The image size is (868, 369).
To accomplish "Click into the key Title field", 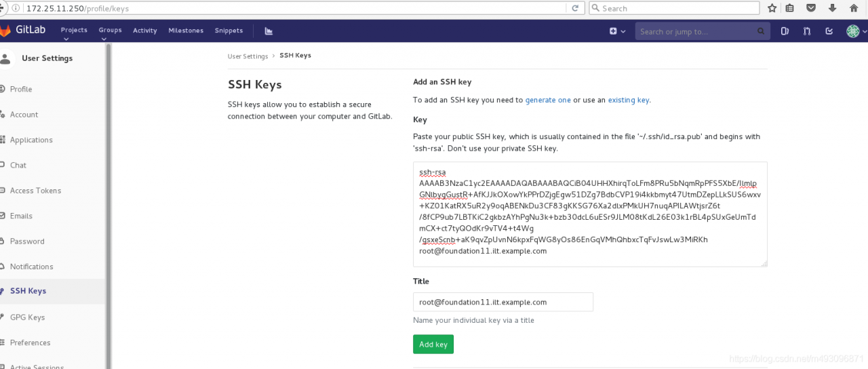I will click(502, 302).
